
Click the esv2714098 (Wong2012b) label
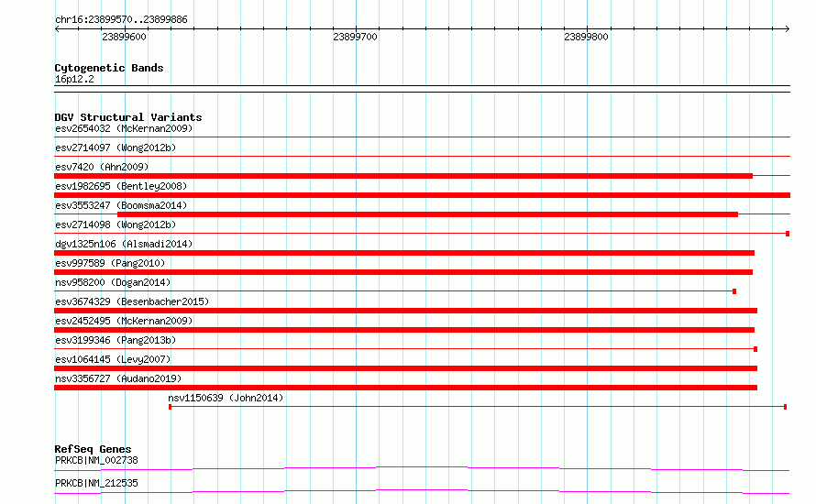click(x=116, y=225)
